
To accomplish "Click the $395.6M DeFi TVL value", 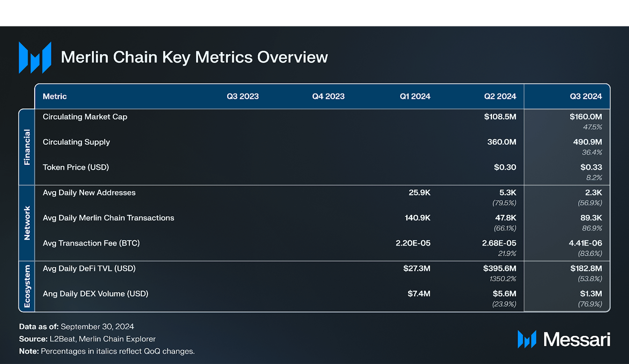I will [x=499, y=268].
